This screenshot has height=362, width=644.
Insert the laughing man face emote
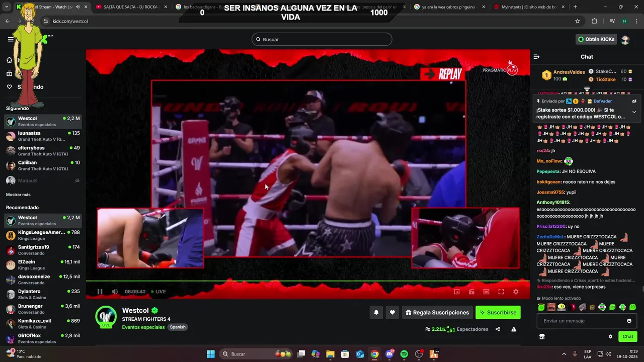[551, 307]
